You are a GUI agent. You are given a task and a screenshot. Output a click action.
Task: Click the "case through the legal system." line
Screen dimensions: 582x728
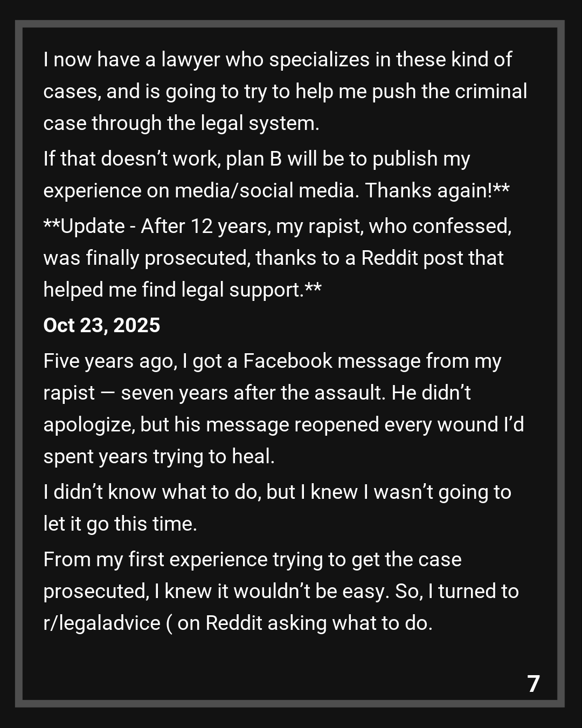181,123
